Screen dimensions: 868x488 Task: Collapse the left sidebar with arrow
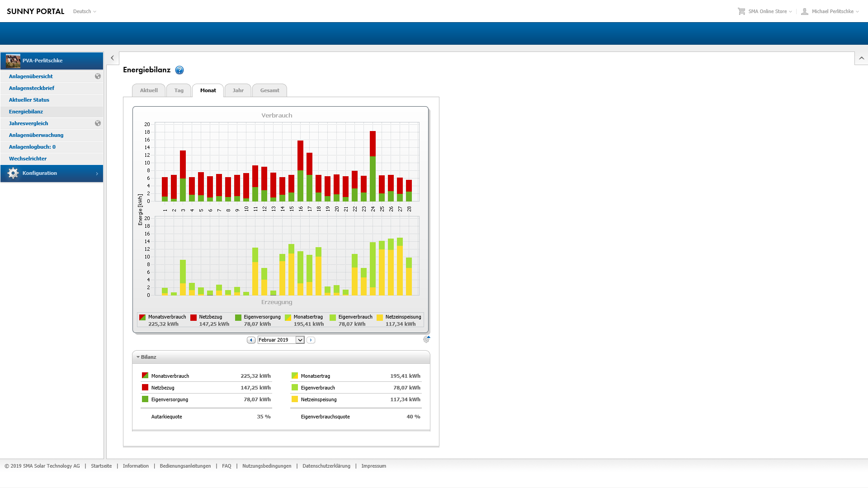click(x=113, y=58)
